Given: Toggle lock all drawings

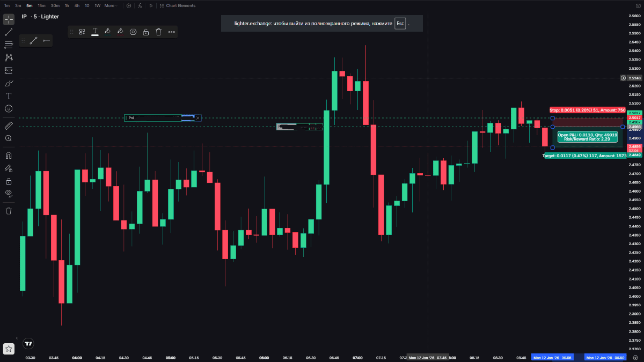Looking at the screenshot, I should (9, 181).
